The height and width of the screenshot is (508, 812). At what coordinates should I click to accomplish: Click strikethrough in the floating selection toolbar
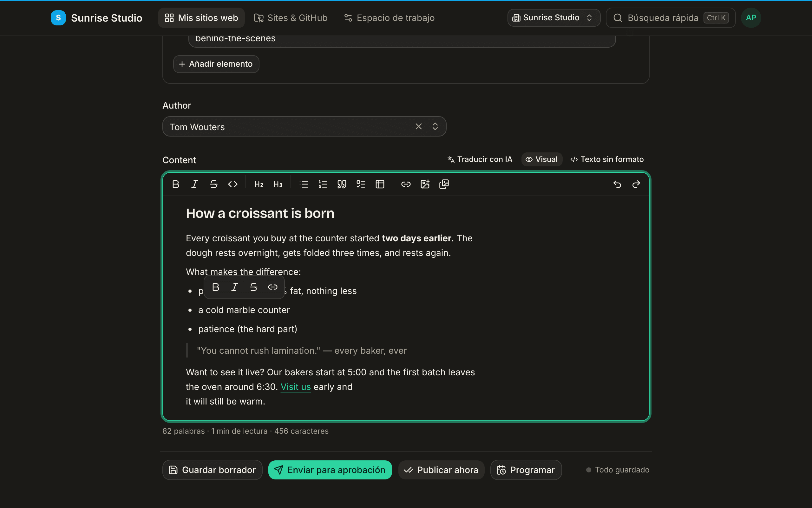(x=254, y=287)
